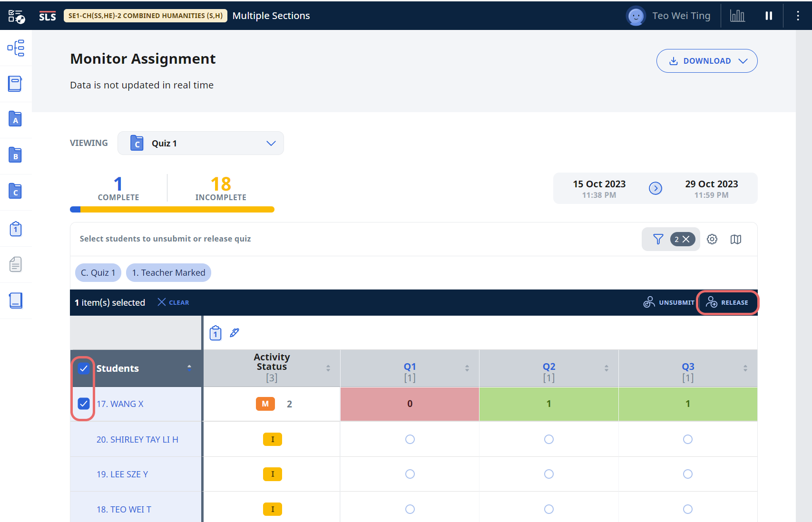812x522 pixels.
Task: Click the Section A icon in sidebar
Action: pos(15,119)
